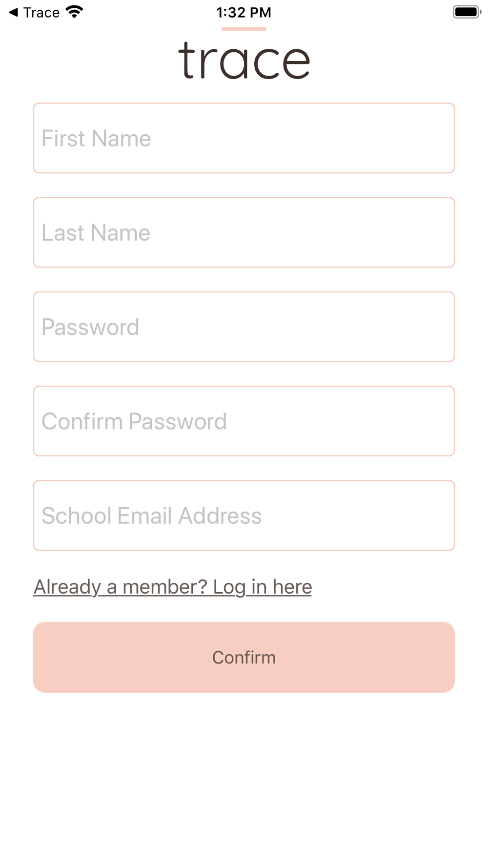Click the 'Last Name' placeholder text
This screenshot has height=868, width=488.
96,232
